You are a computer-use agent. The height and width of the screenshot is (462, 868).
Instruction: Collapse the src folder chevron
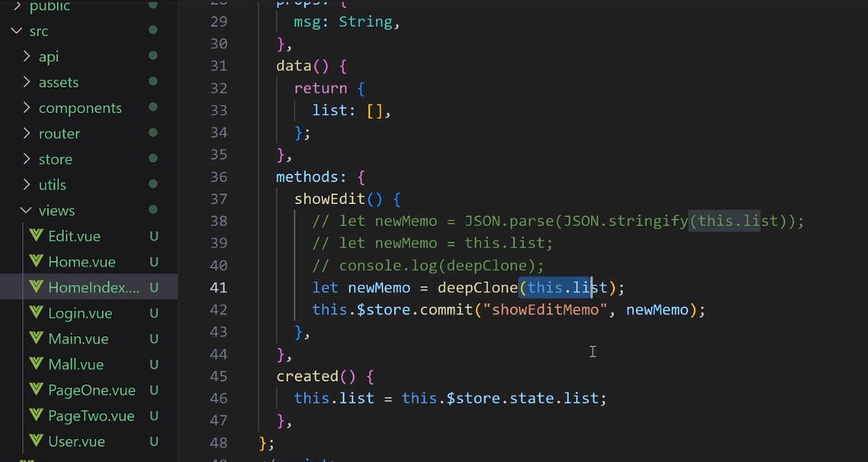(17, 31)
